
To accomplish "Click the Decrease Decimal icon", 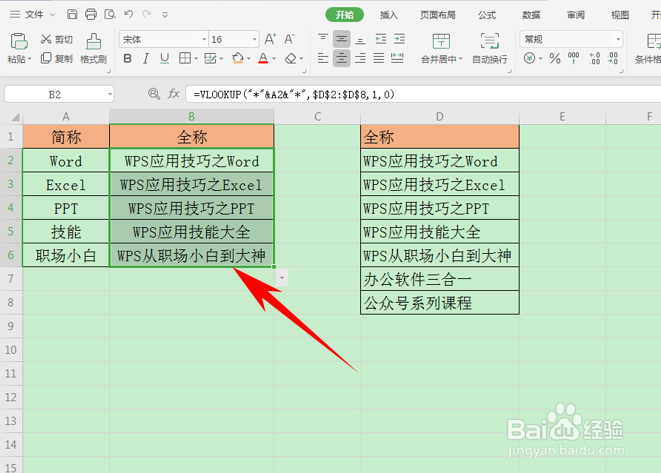I will click(613, 58).
